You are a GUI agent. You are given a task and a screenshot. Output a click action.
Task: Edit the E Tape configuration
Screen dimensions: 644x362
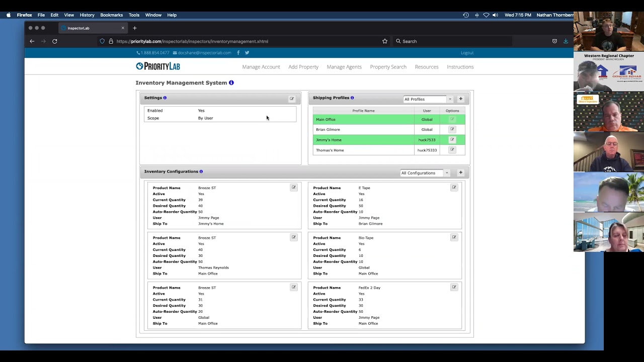454,187
